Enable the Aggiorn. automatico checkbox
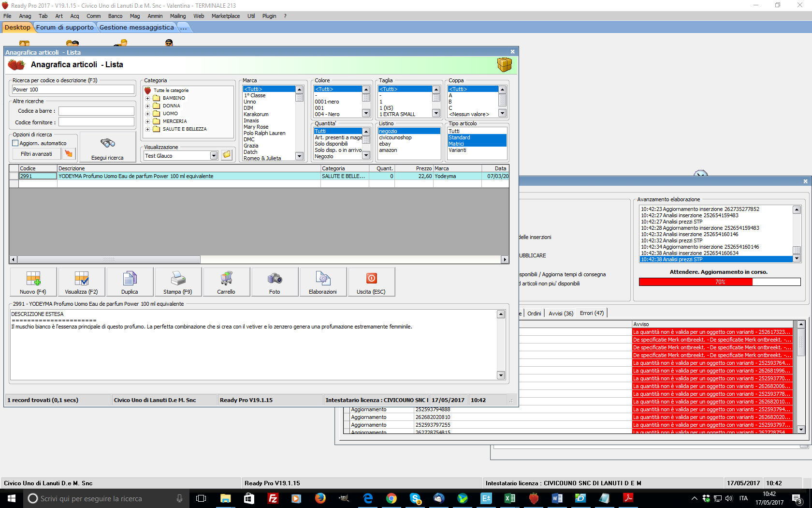 click(x=15, y=143)
